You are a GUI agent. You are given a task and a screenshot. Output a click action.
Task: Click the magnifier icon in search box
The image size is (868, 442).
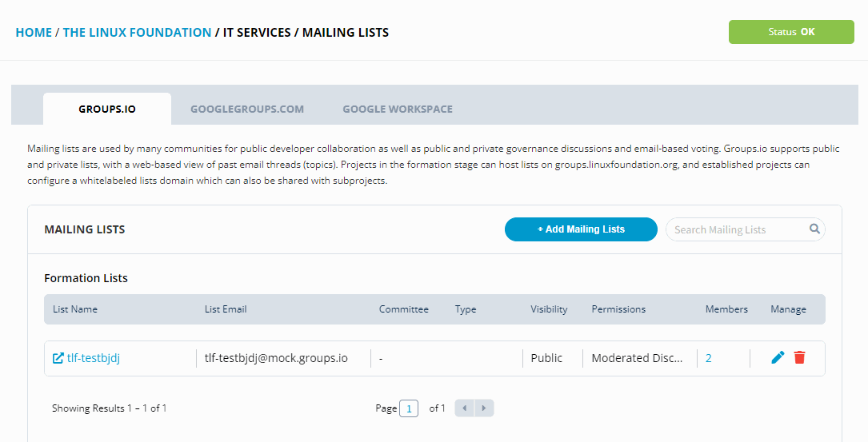coord(814,229)
